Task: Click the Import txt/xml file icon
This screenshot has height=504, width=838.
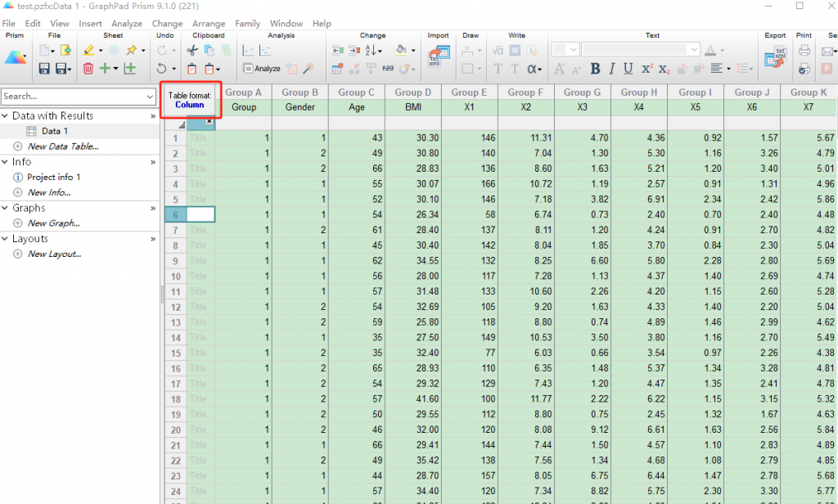Action: [x=438, y=56]
